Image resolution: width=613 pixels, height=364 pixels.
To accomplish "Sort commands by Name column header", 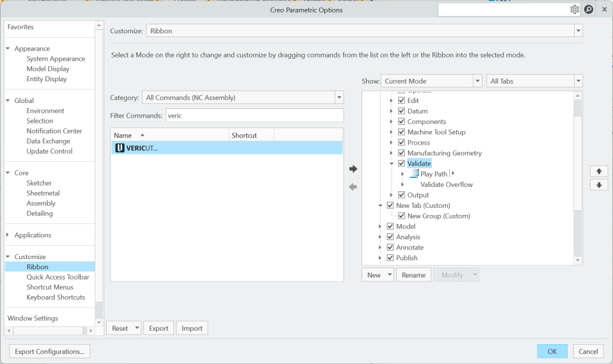I will point(170,135).
